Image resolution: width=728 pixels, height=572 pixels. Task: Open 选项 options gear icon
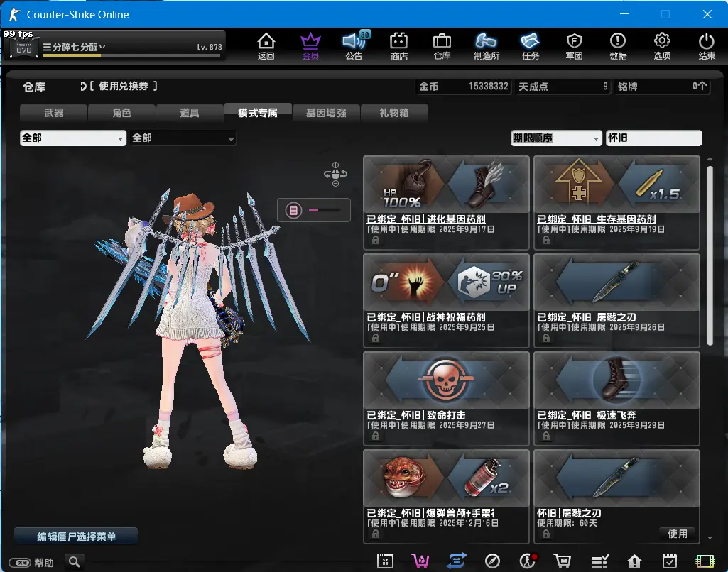click(x=662, y=46)
